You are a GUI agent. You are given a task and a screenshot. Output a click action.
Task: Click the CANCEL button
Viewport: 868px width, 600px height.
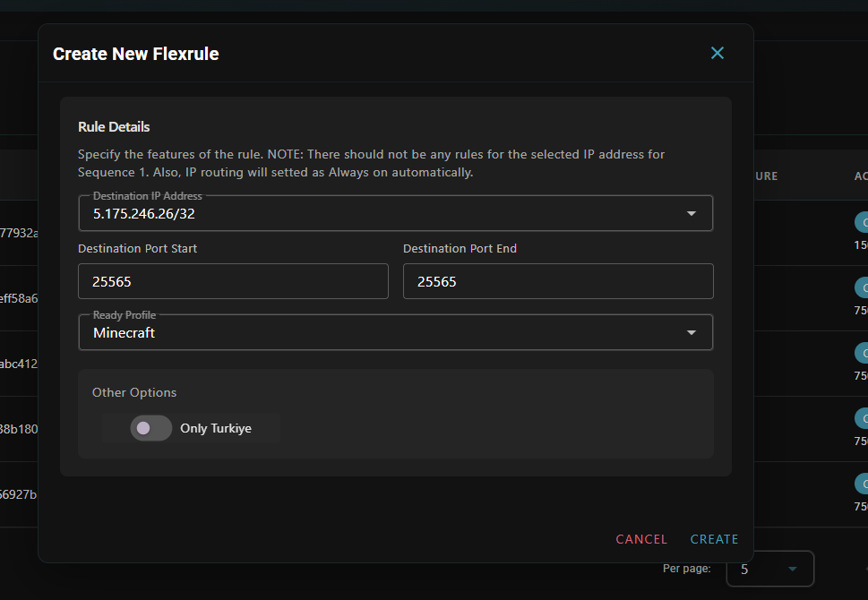[x=641, y=539]
